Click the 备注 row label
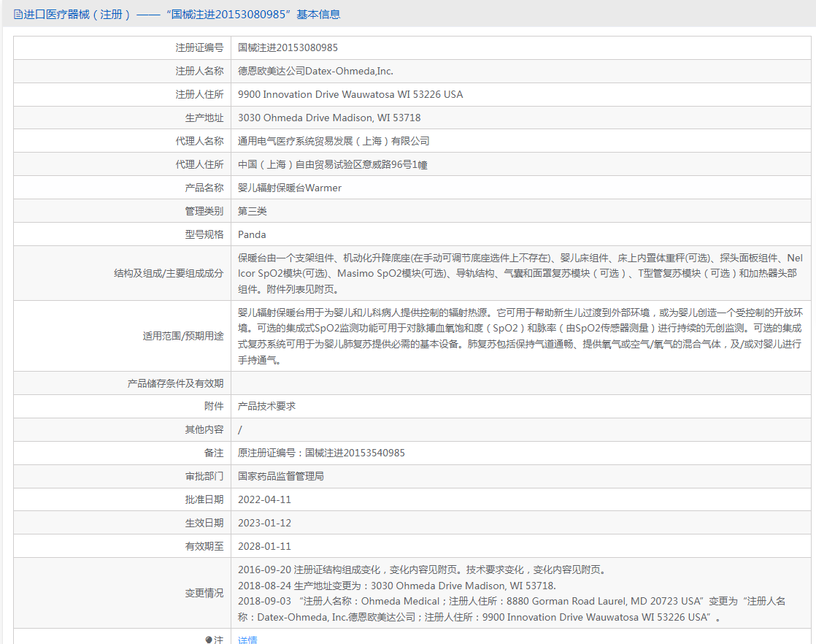This screenshot has width=816, height=644. point(214,453)
